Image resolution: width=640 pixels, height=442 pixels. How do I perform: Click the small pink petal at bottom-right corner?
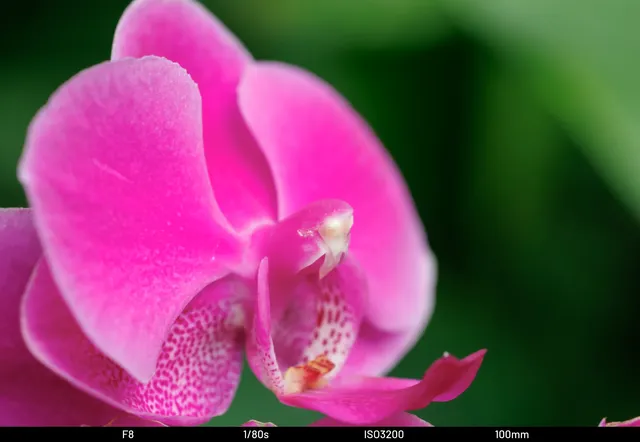pos(622,422)
